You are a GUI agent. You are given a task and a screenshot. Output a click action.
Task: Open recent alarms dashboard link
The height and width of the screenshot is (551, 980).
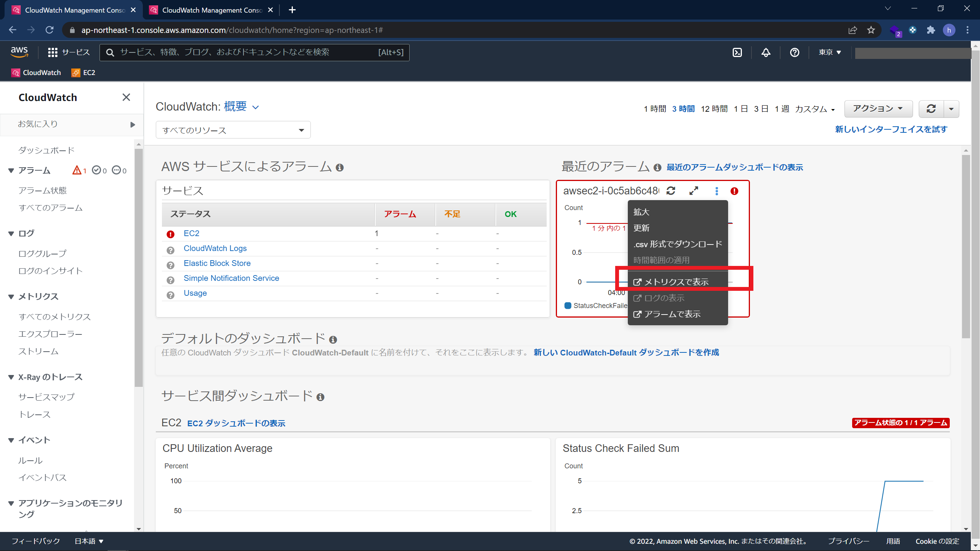coord(735,167)
